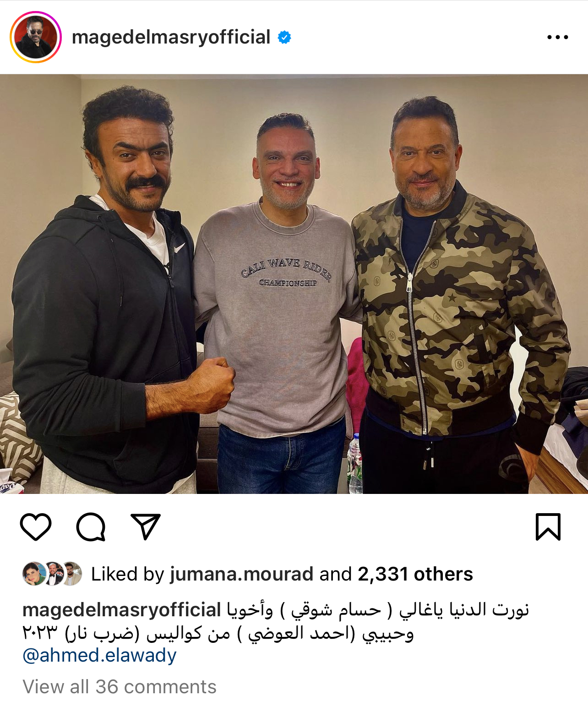Click the magedelmasryofficial username in header

171,37
